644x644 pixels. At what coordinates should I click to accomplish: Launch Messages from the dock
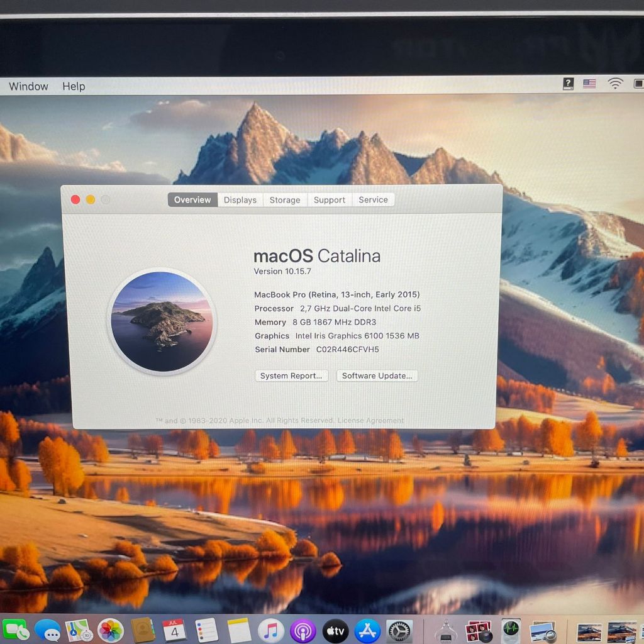click(48, 630)
